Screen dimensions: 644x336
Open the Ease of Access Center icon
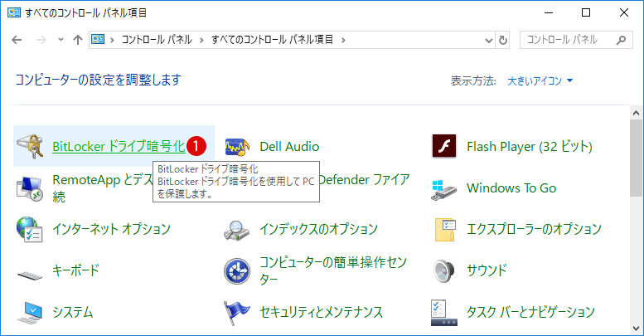click(237, 271)
